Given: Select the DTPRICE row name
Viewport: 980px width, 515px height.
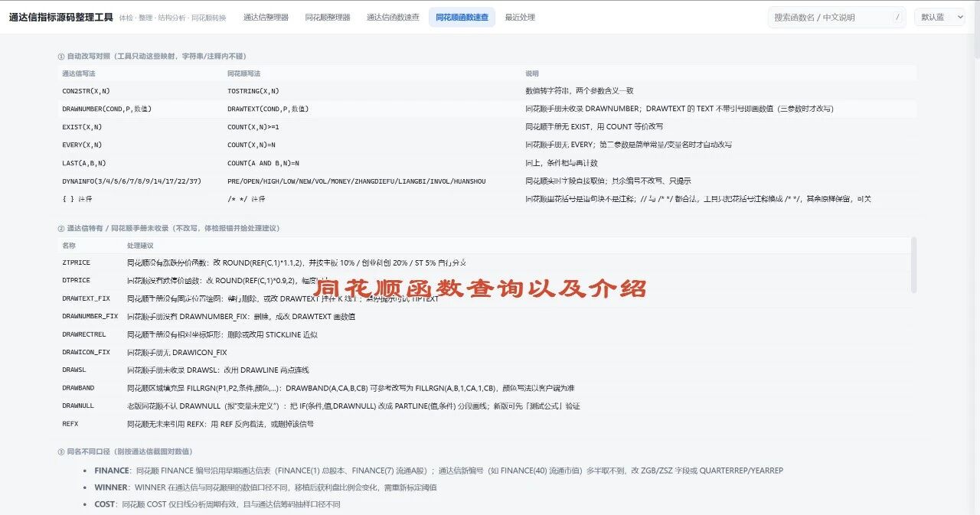Looking at the screenshot, I should pyautogui.click(x=76, y=281).
